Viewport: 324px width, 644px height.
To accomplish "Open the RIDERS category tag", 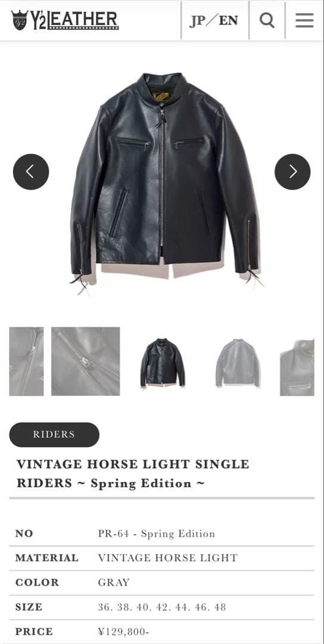I will [54, 435].
